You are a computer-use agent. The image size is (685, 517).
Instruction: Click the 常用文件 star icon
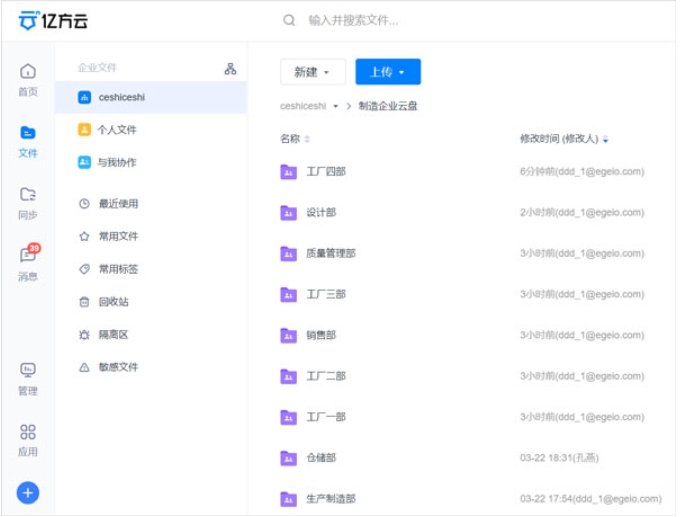point(84,236)
